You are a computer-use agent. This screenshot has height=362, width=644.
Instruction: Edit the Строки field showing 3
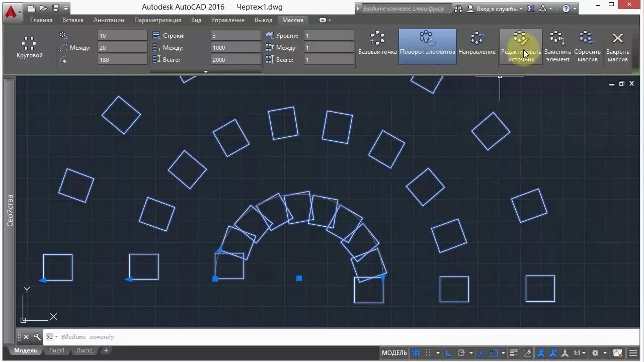tap(236, 36)
